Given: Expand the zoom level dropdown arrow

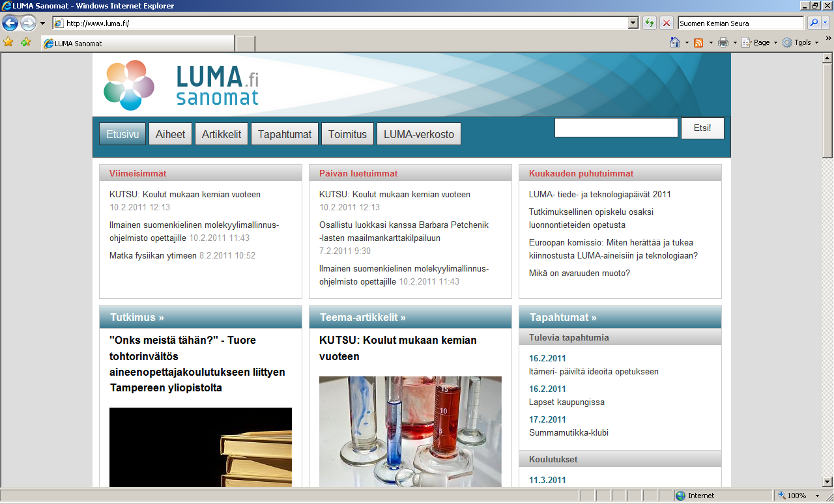Looking at the screenshot, I should pos(816,496).
